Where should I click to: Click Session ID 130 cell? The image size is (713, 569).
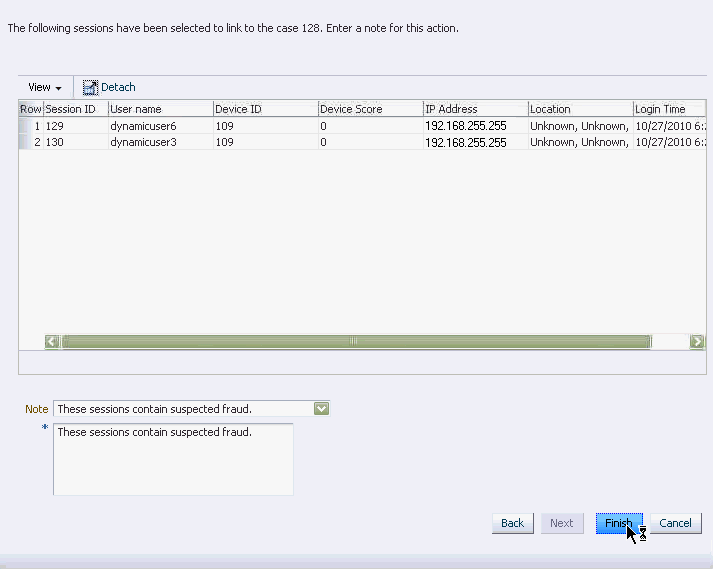75,142
